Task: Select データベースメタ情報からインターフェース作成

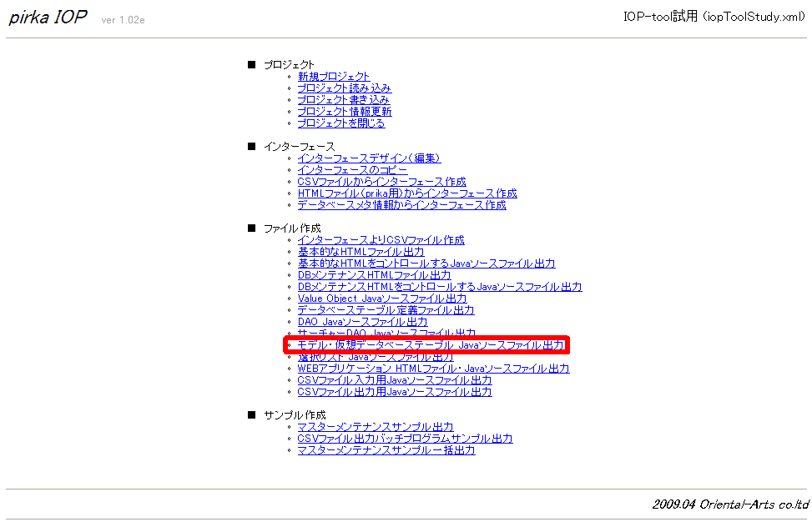Action: click(401, 205)
